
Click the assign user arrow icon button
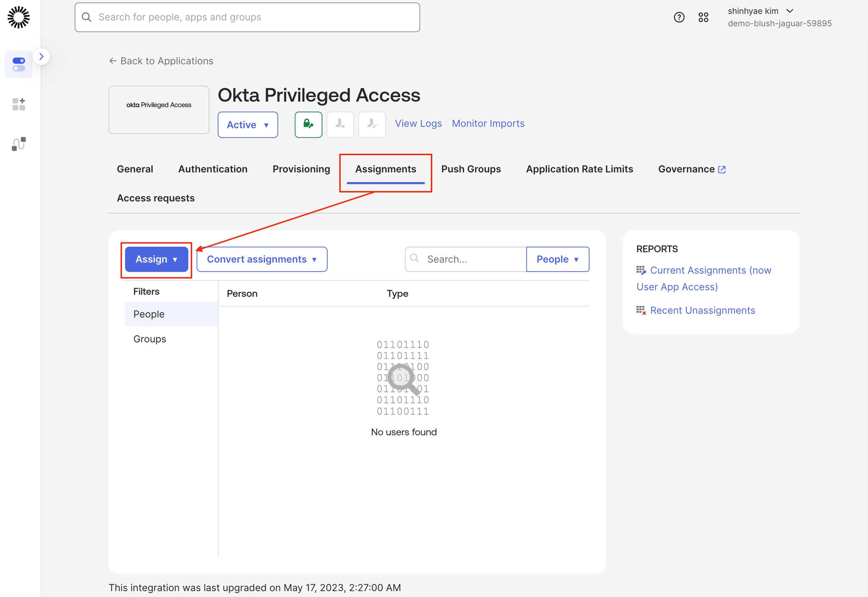click(340, 124)
